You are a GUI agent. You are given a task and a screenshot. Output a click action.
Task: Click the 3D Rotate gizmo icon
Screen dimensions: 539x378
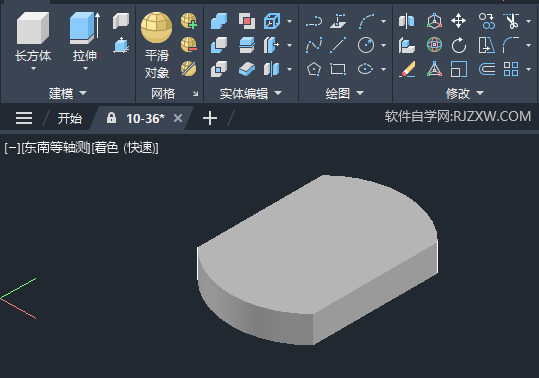click(x=434, y=45)
